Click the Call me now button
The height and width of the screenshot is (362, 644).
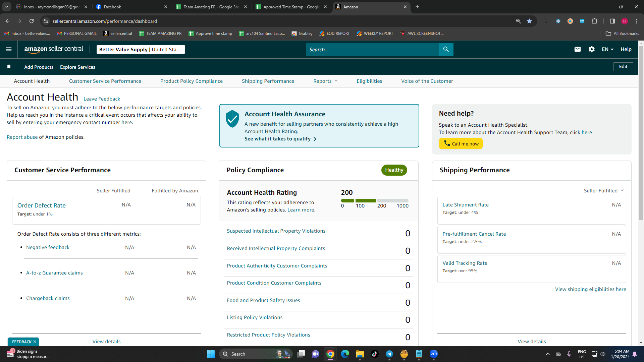click(x=461, y=143)
